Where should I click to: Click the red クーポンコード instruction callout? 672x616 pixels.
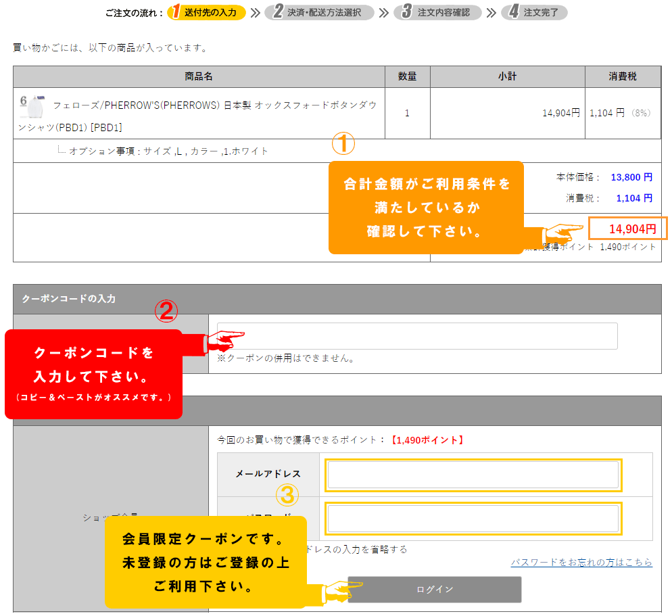(x=93, y=374)
